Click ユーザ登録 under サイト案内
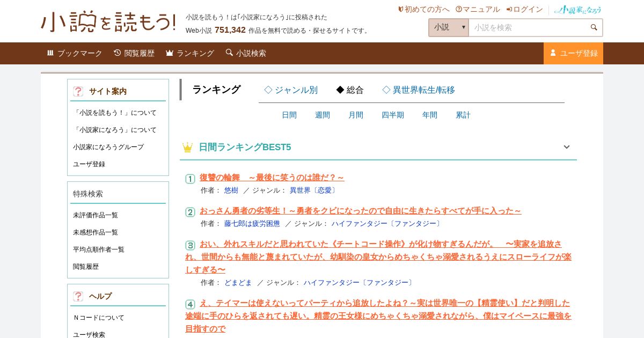644x338 pixels. click(89, 164)
